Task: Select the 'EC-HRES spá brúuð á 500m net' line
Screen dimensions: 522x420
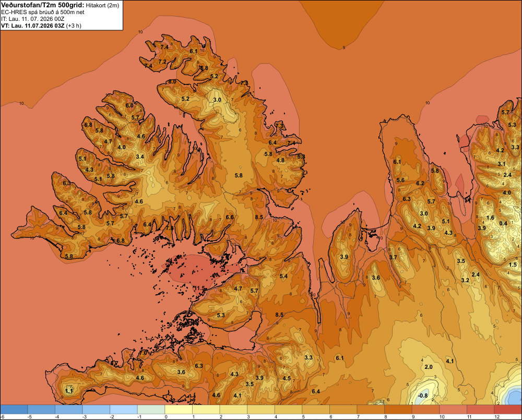Action: [43, 13]
